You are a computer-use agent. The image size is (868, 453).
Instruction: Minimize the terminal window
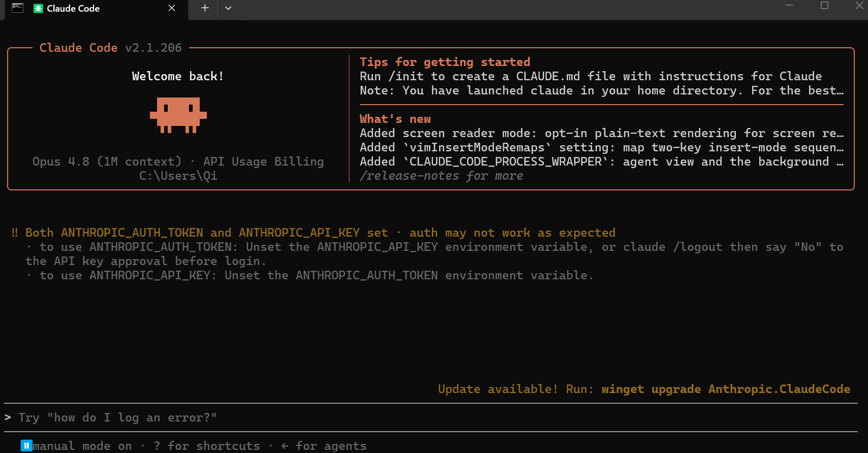point(789,5)
